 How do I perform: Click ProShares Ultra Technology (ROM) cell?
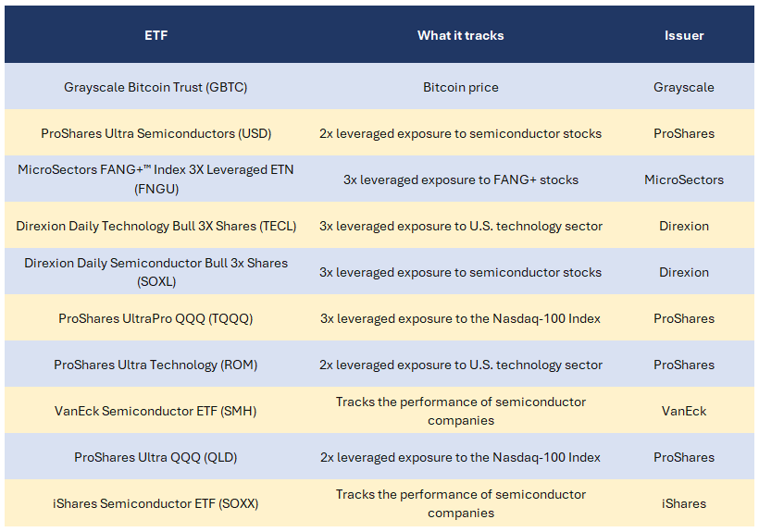tap(156, 365)
